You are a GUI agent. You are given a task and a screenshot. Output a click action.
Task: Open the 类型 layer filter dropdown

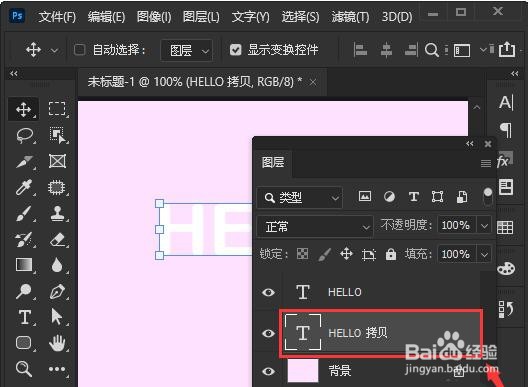tap(300, 197)
